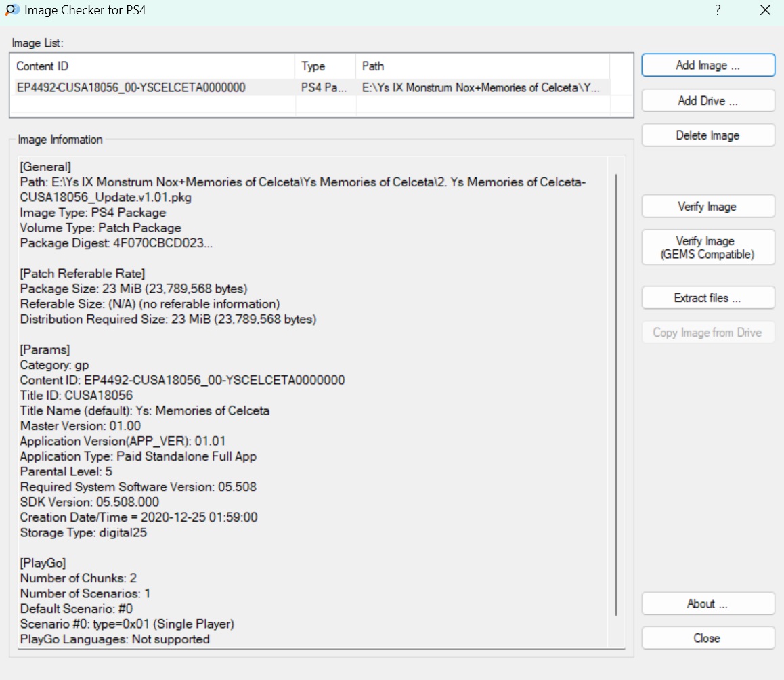
Task: Click the Title ID: CUSA18056 text line
Action: click(x=77, y=396)
